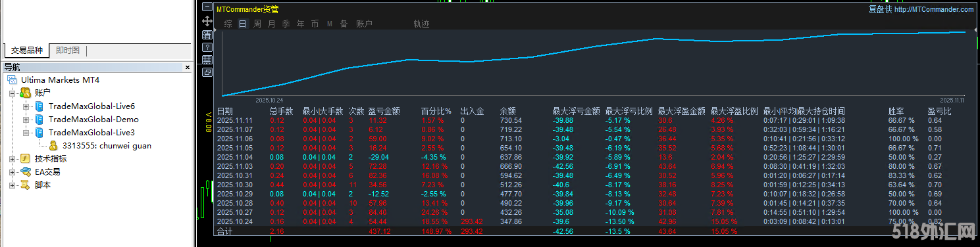Select the 备 tab

click(x=344, y=24)
